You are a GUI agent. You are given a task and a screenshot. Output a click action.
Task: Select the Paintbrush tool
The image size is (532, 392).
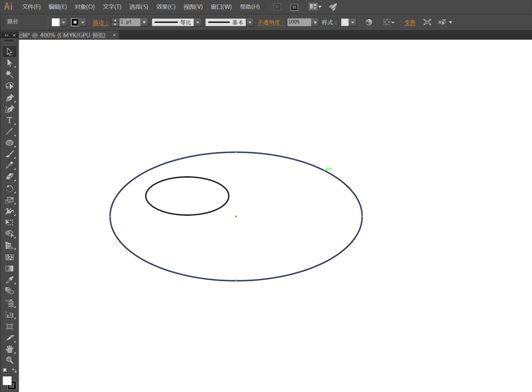point(9,154)
